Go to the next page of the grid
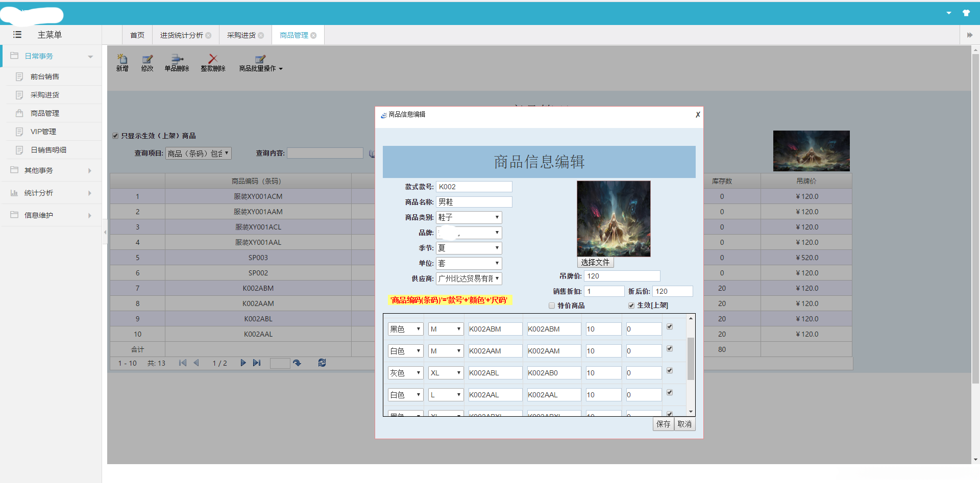This screenshot has width=980, height=483. pos(243,363)
